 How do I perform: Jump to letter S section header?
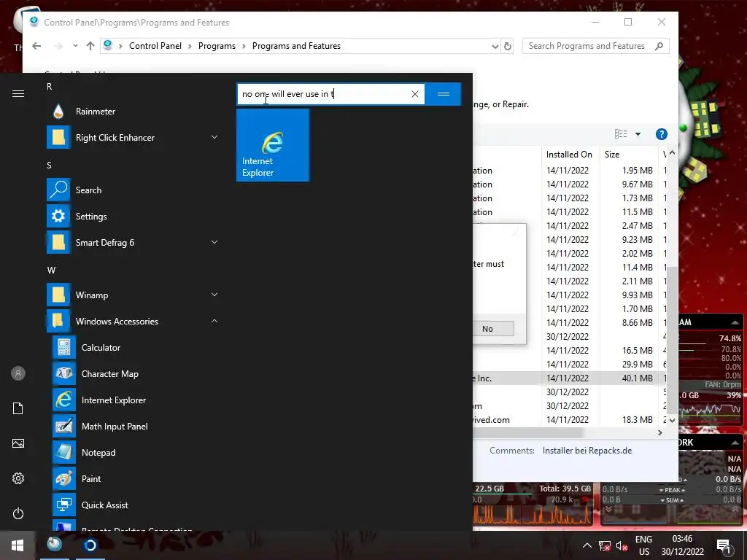49,166
